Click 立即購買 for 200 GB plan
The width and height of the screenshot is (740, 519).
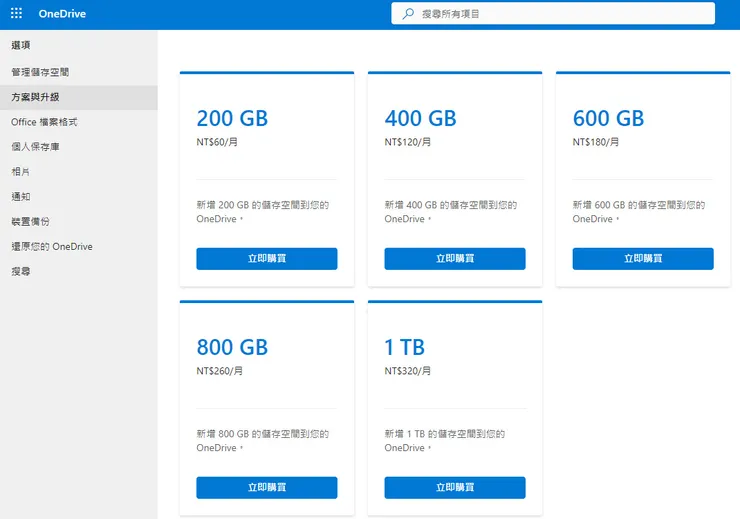pos(267,259)
